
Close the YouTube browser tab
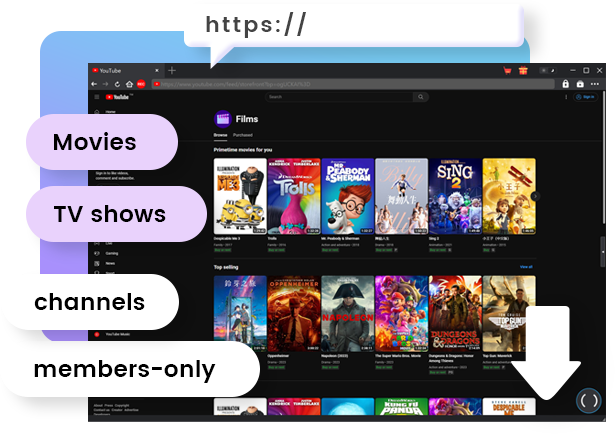click(x=157, y=71)
